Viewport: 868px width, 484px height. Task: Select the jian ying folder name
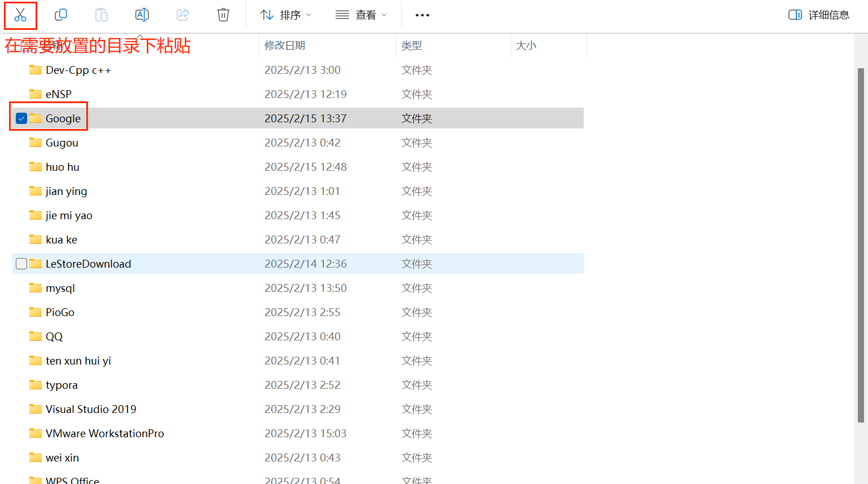point(67,191)
